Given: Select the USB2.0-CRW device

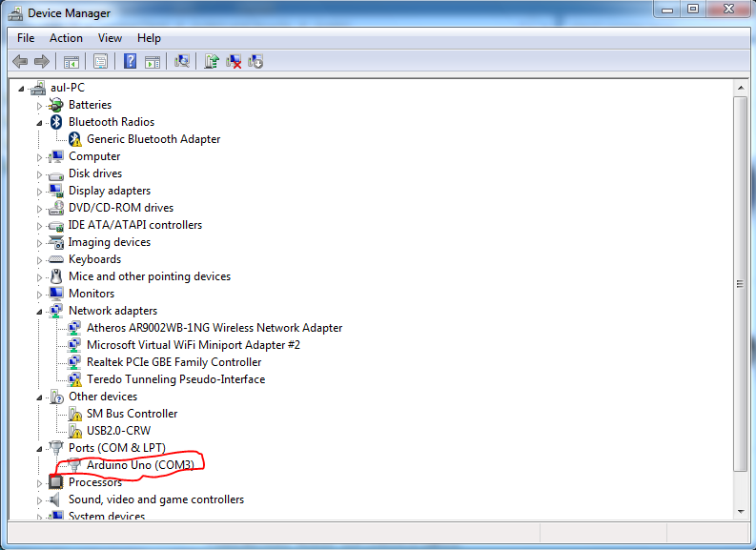Looking at the screenshot, I should 118,431.
